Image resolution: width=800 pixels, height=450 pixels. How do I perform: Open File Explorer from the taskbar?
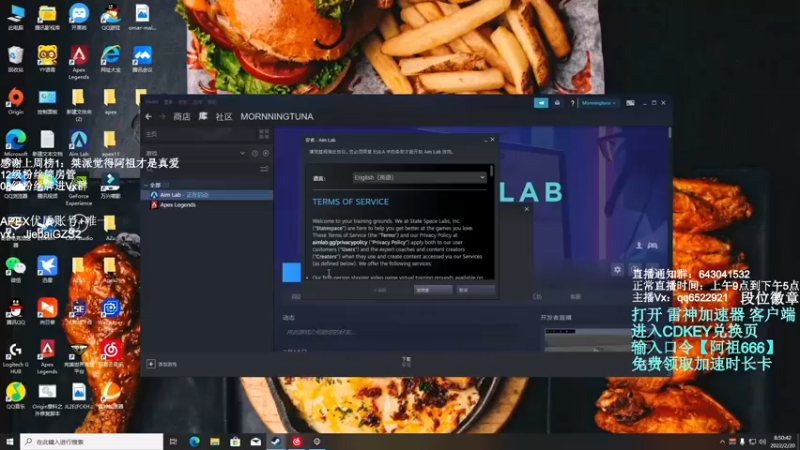pyautogui.click(x=215, y=442)
